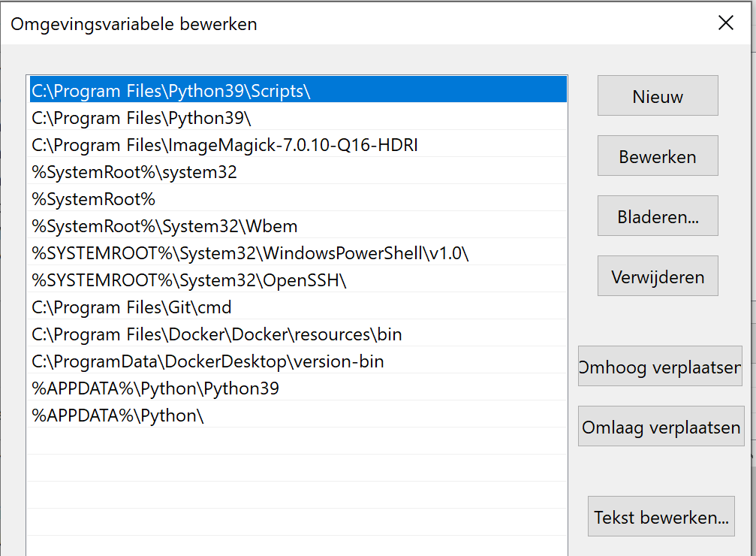Open the Bladeren... folder browser
The height and width of the screenshot is (556, 756).
pos(658,216)
